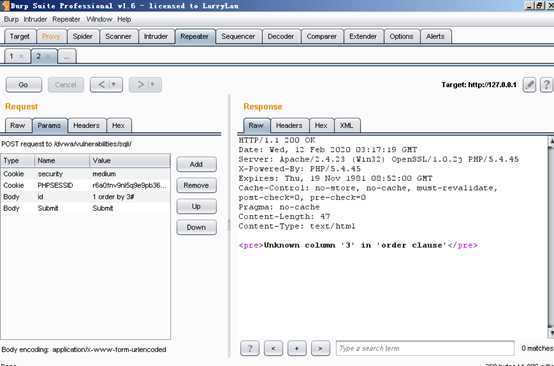Click the response pane vertical scrollbar
Image resolution: width=554 pixels, height=366 pixels.
pyautogui.click(x=551, y=237)
